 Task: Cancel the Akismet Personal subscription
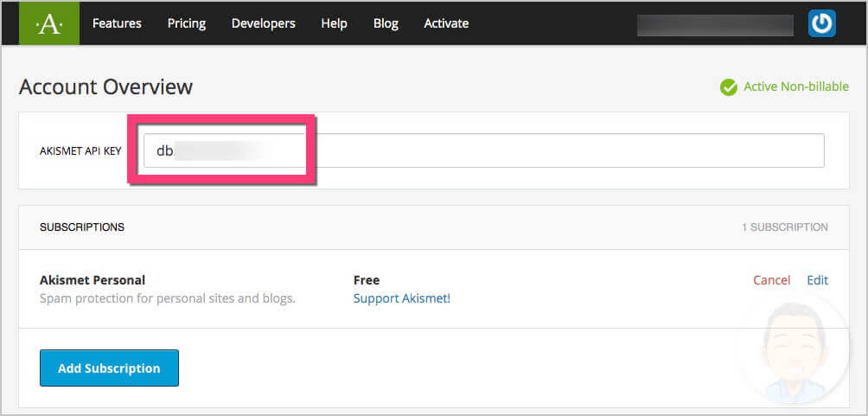pos(772,280)
